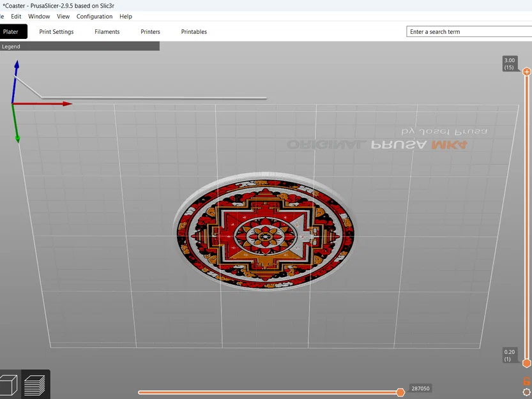Viewport: 532px width, 399px height.
Task: Open the Printables tab
Action: 194,31
